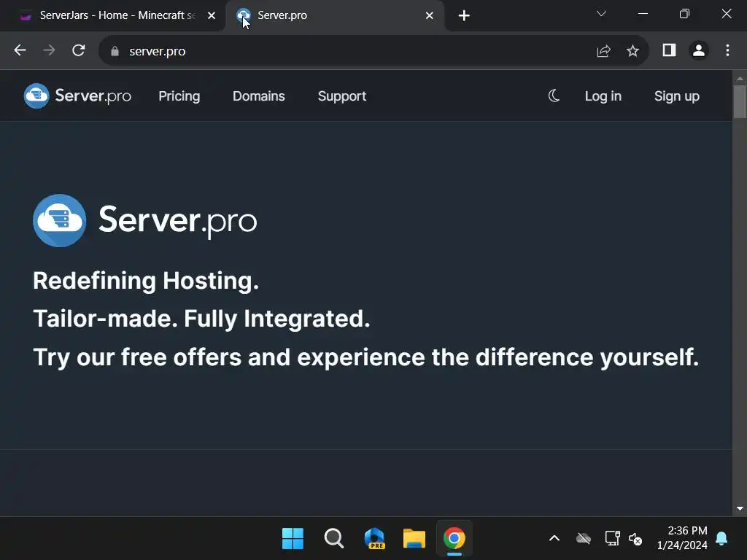The image size is (747, 560).
Task: Click the forward navigation arrow
Action: [x=49, y=50]
